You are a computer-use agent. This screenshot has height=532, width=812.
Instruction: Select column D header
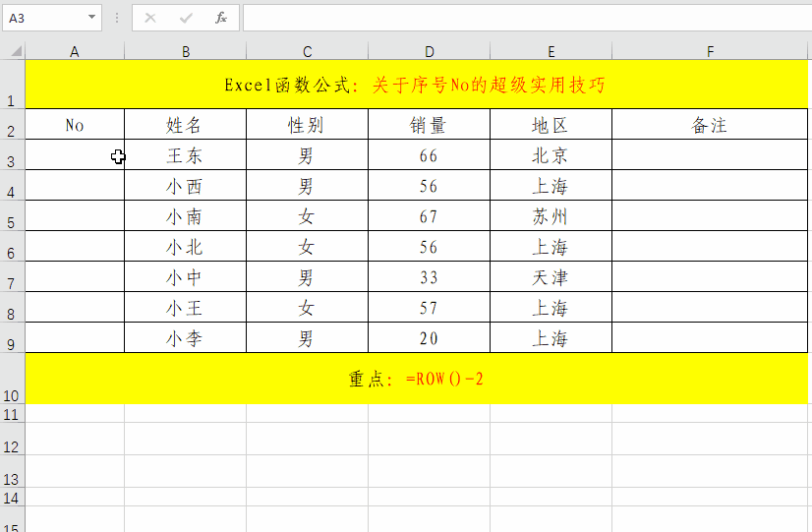[x=429, y=51]
